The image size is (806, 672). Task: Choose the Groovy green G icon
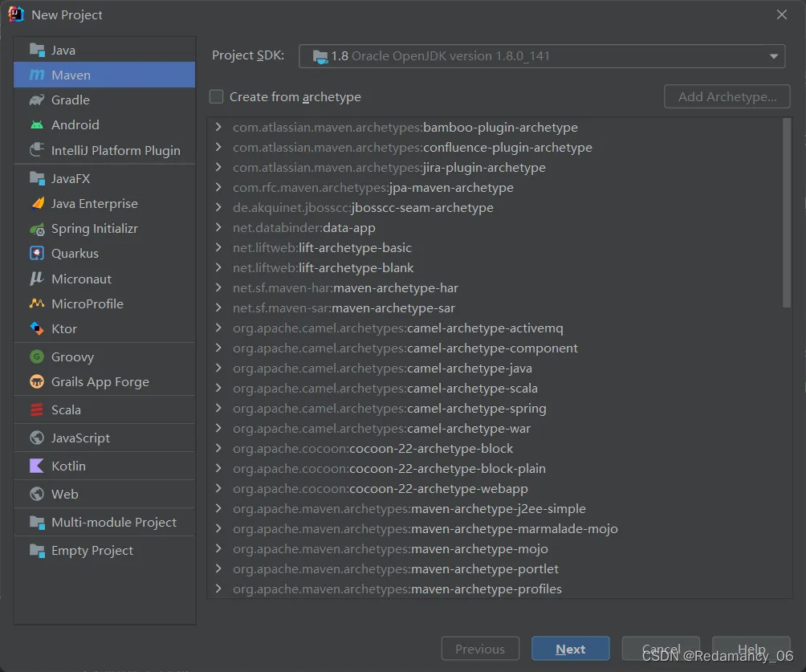(37, 356)
